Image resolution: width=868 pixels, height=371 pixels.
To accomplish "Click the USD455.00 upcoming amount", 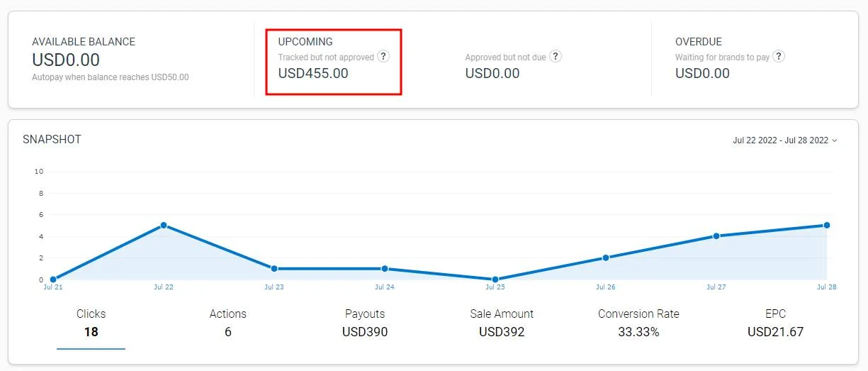I will (313, 73).
